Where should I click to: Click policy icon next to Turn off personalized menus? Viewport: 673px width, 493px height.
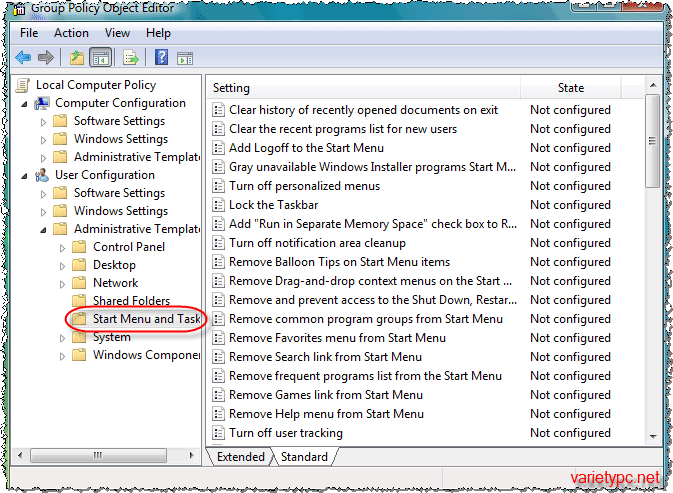(x=218, y=186)
